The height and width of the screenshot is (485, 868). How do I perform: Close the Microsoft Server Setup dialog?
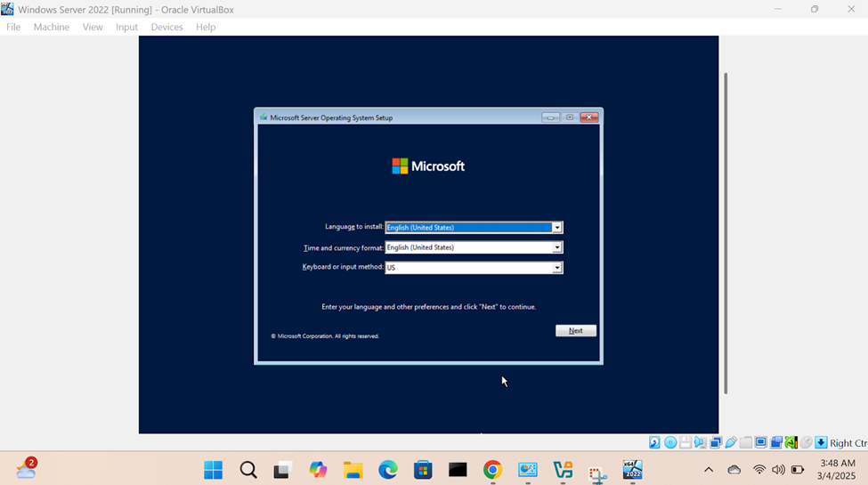pyautogui.click(x=589, y=117)
